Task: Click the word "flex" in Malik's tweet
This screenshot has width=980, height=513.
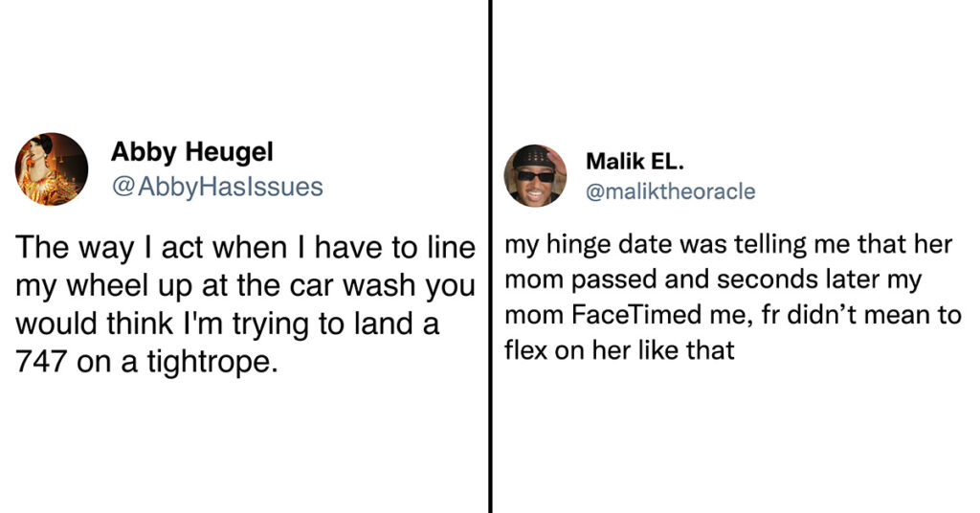Action: pyautogui.click(x=523, y=350)
